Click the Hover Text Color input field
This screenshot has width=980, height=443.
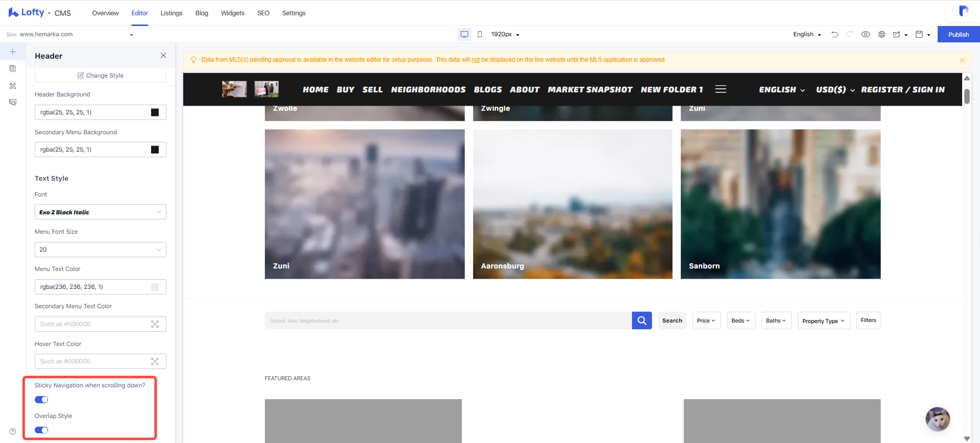pyautogui.click(x=101, y=361)
